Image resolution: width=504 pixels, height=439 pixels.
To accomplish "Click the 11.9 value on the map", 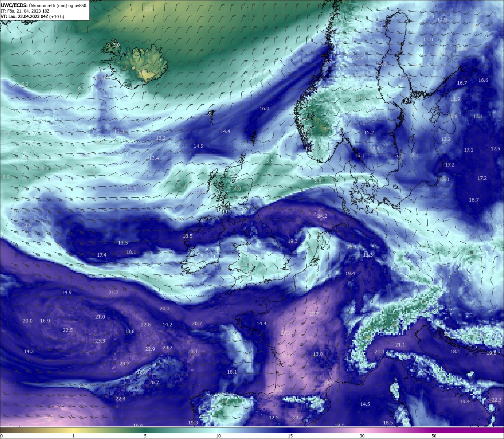I will click(x=455, y=99).
